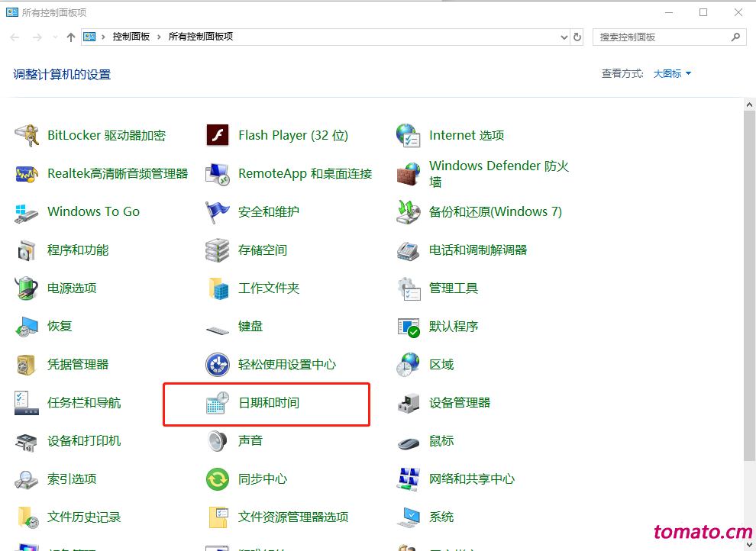Click the vertical scrollbar thumb
The image size is (756, 551).
749,285
